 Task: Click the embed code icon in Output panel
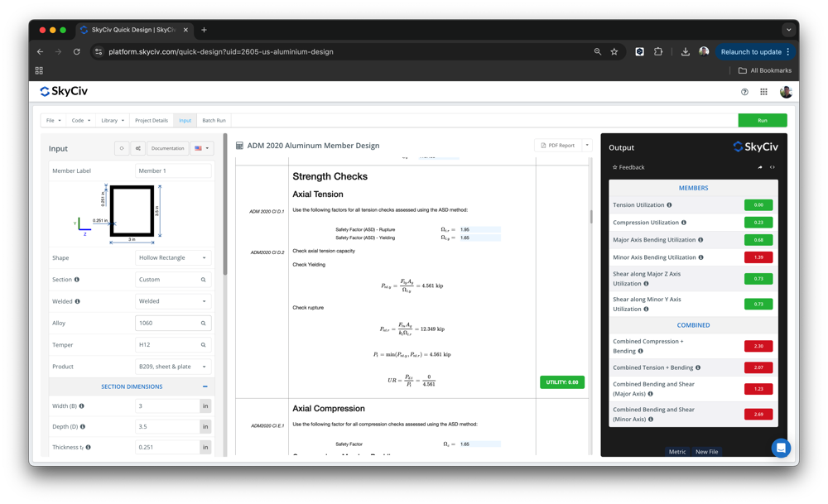tap(773, 167)
